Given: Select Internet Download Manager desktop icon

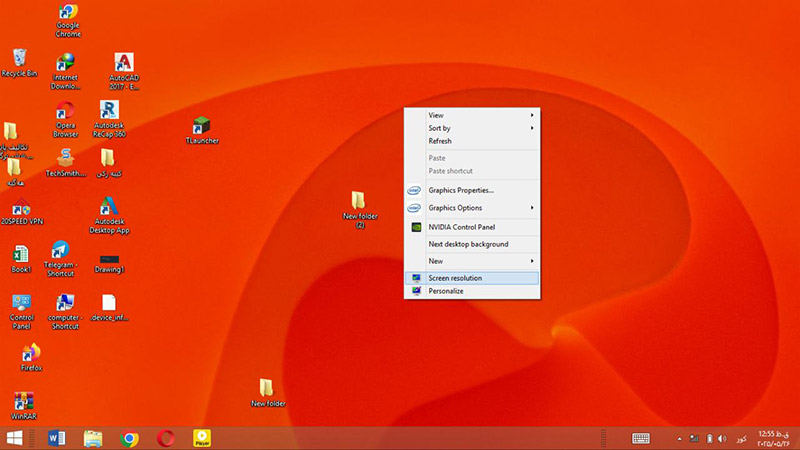Looking at the screenshot, I should (65, 71).
